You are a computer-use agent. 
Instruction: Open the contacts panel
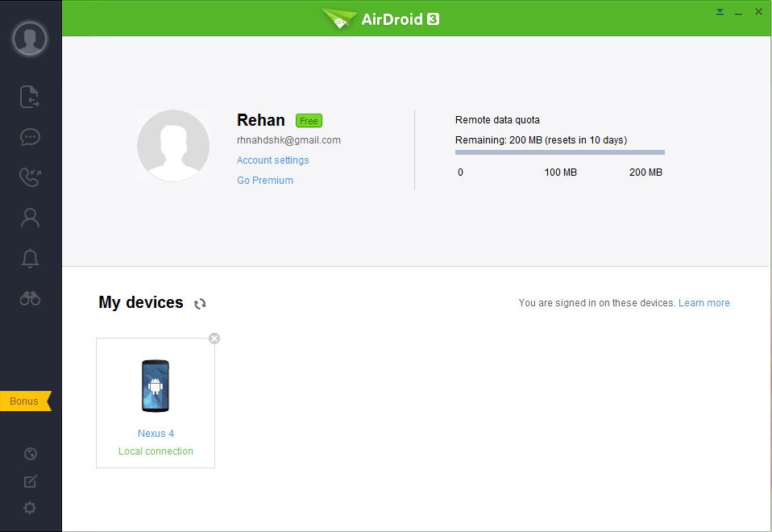(30, 218)
